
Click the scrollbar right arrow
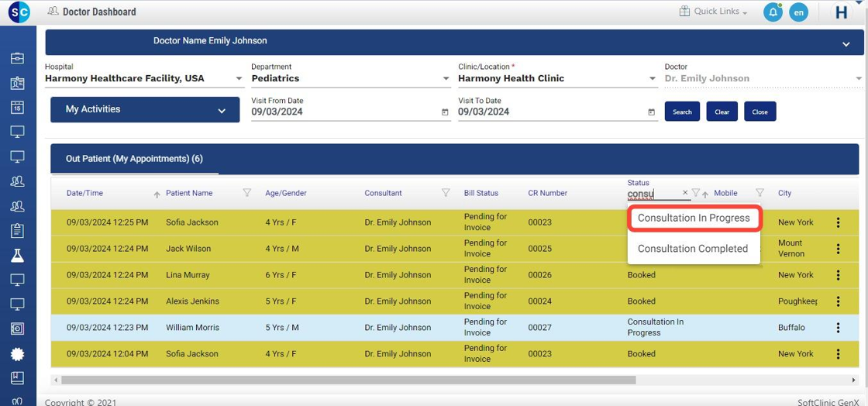coord(854,380)
